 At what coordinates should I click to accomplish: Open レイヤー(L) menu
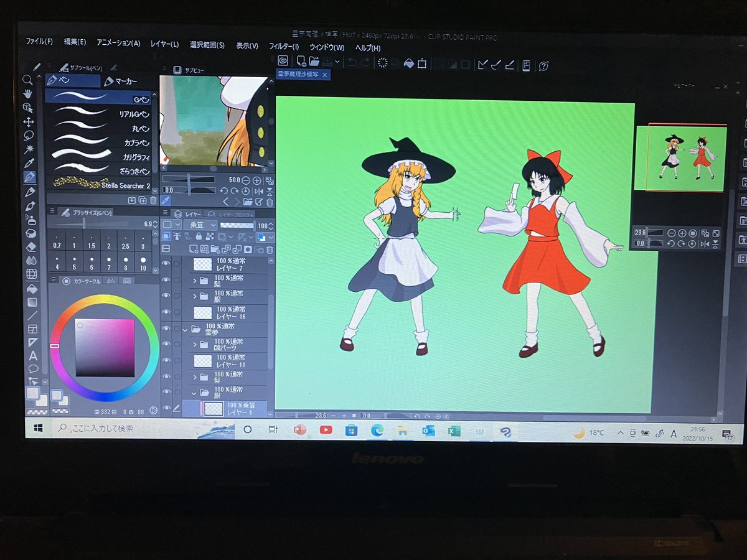[164, 44]
